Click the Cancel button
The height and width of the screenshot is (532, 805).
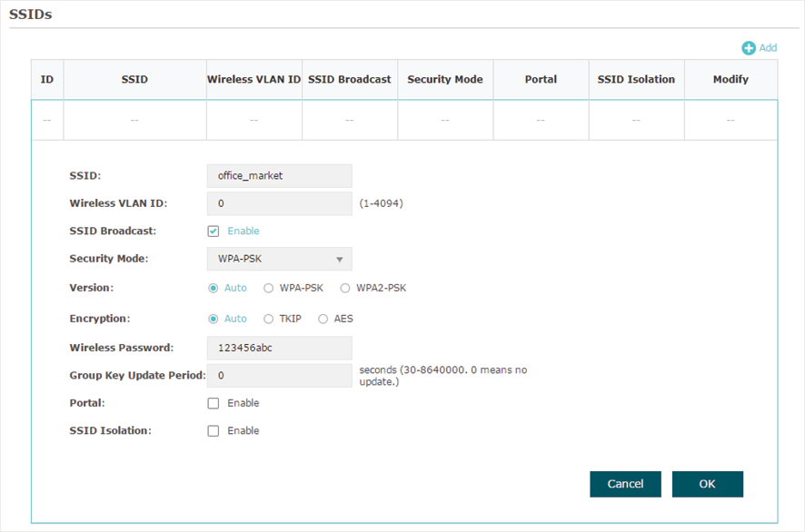pos(625,484)
